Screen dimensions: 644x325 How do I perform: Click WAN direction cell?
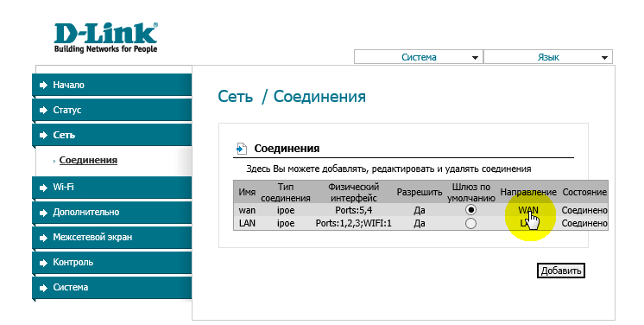tap(528, 210)
